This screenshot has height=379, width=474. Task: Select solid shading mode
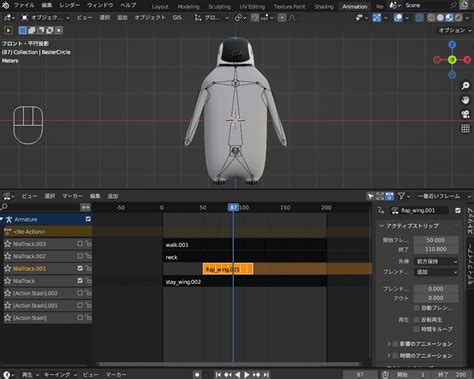pyautogui.click(x=440, y=18)
